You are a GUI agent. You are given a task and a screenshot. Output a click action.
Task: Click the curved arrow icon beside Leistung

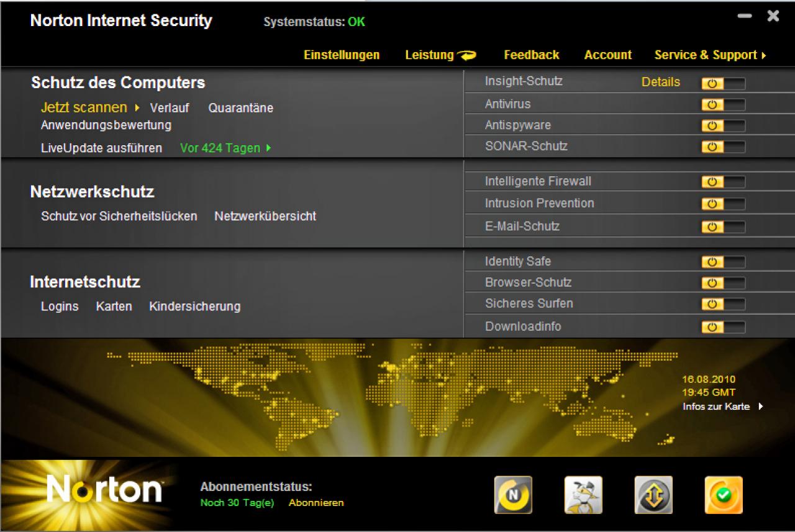pos(466,55)
